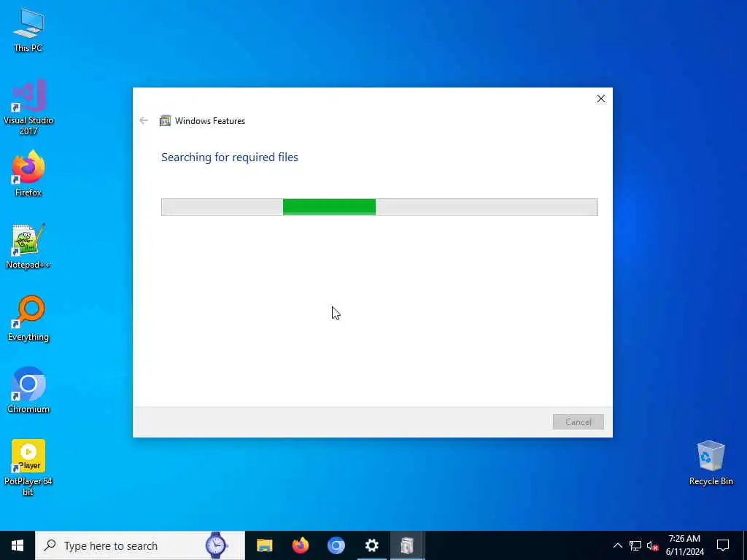Viewport: 747px width, 560px height.
Task: Open Firefox from the taskbar
Action: [x=300, y=545]
